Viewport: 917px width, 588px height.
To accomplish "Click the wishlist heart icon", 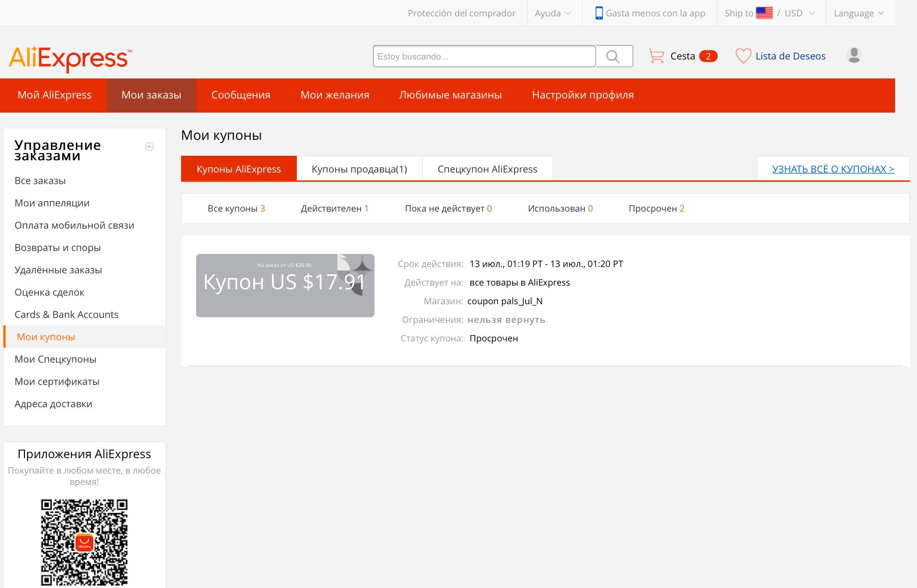I will click(x=743, y=56).
